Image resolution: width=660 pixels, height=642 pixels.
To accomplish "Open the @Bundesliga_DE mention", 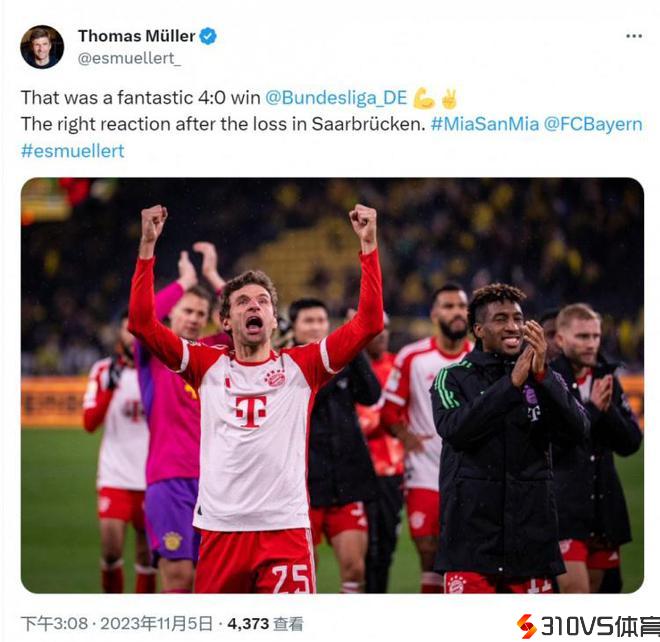I will pyautogui.click(x=336, y=97).
